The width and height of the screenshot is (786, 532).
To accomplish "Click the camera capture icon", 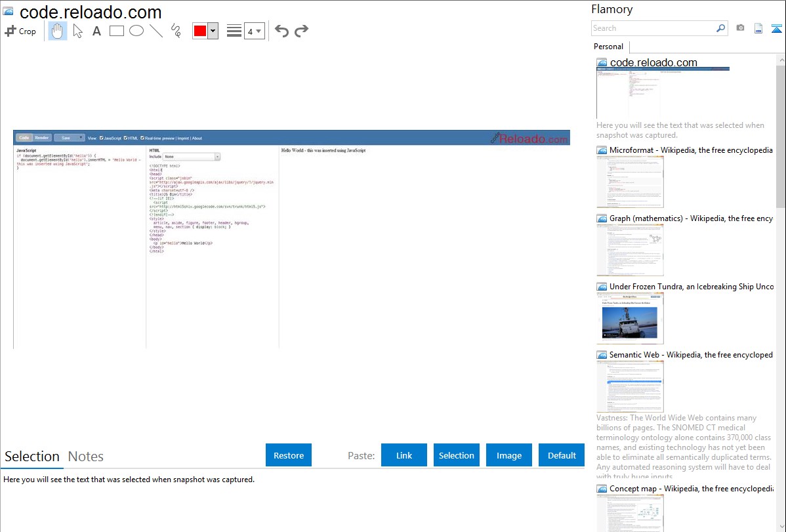I will [x=740, y=28].
